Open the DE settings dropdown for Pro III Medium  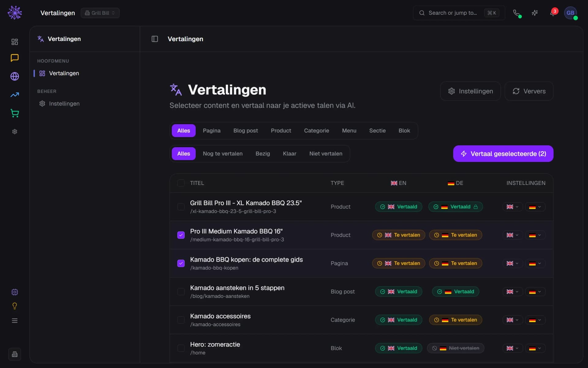point(535,235)
